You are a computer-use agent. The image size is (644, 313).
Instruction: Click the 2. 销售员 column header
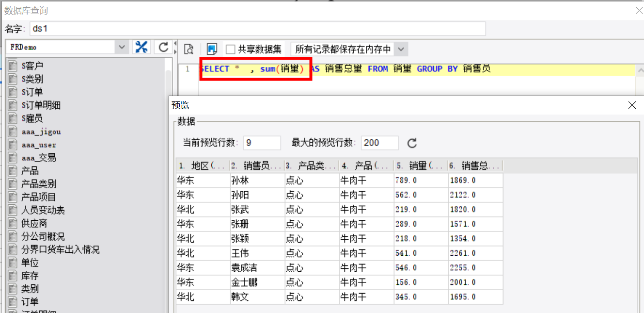click(x=257, y=166)
